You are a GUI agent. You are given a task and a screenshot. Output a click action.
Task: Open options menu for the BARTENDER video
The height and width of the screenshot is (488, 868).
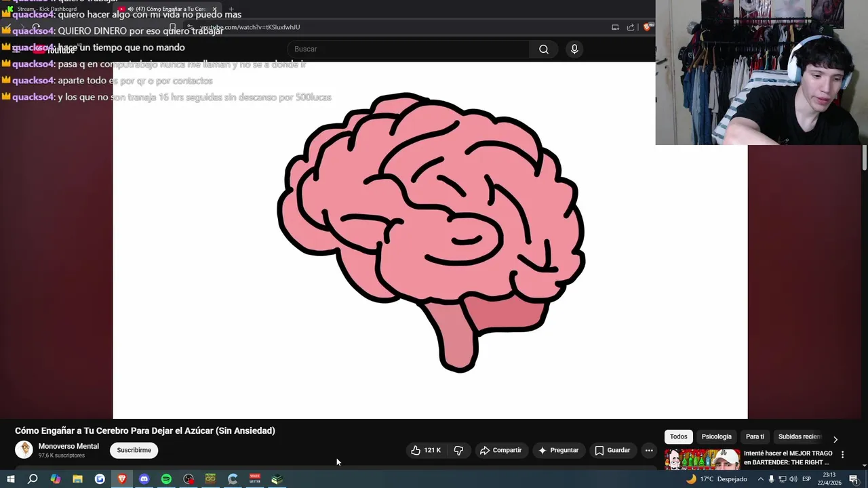[843, 455]
